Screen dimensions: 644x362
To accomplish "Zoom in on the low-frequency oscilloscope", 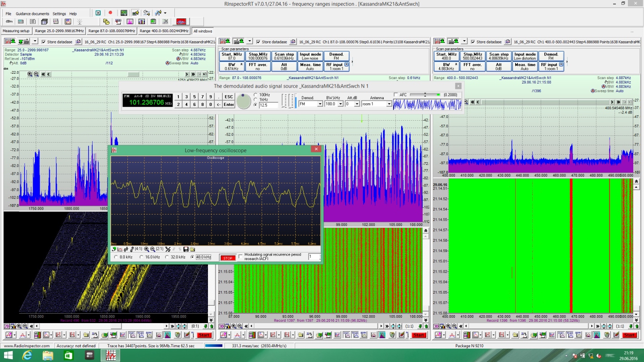I will coord(146,249).
